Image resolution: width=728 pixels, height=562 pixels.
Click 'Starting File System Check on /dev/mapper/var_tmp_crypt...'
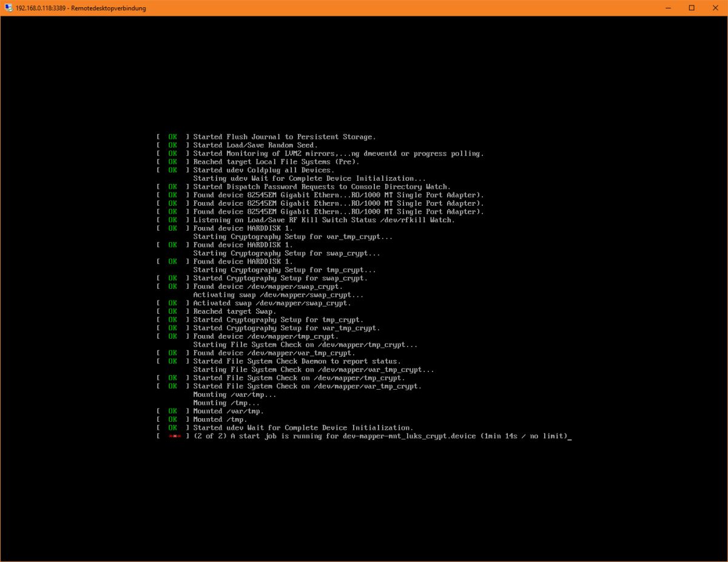(314, 370)
